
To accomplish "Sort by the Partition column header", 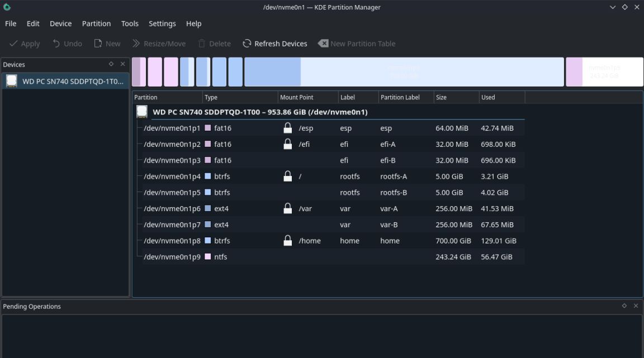I will click(168, 97).
